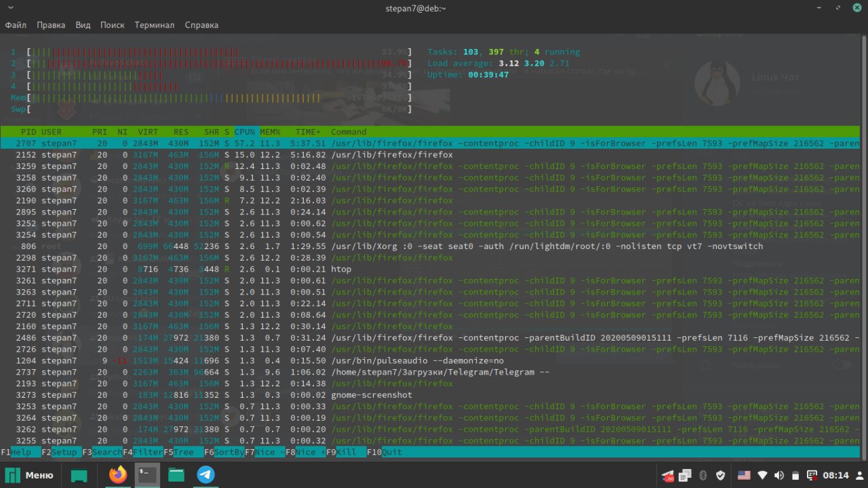Open the Терминал menu
Screen dimensions: 868x488
point(155,25)
